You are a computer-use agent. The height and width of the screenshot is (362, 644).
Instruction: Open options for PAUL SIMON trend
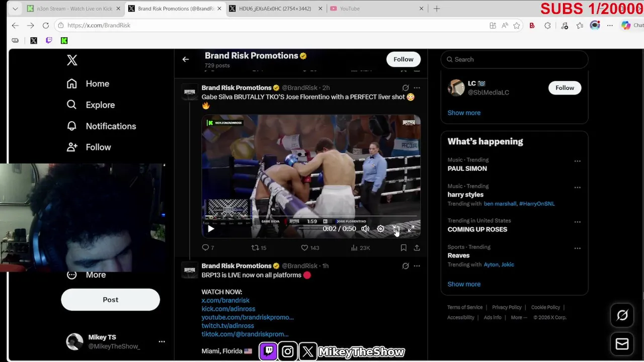pos(577,161)
